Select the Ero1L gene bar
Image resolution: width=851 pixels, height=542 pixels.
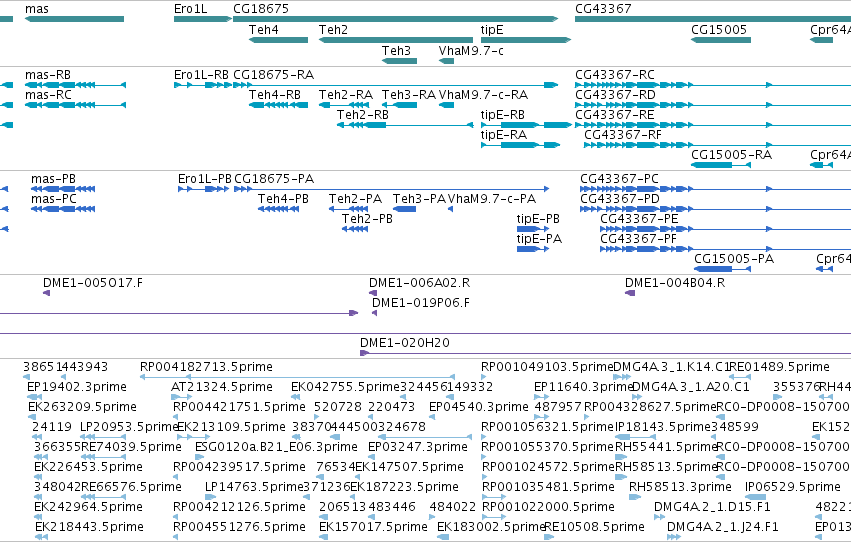[x=203, y=19]
